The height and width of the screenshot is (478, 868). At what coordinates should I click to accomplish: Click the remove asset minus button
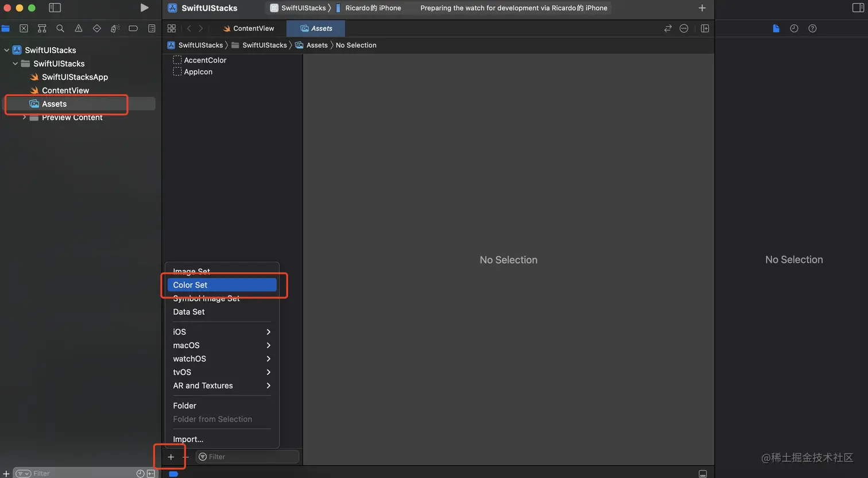[186, 457]
